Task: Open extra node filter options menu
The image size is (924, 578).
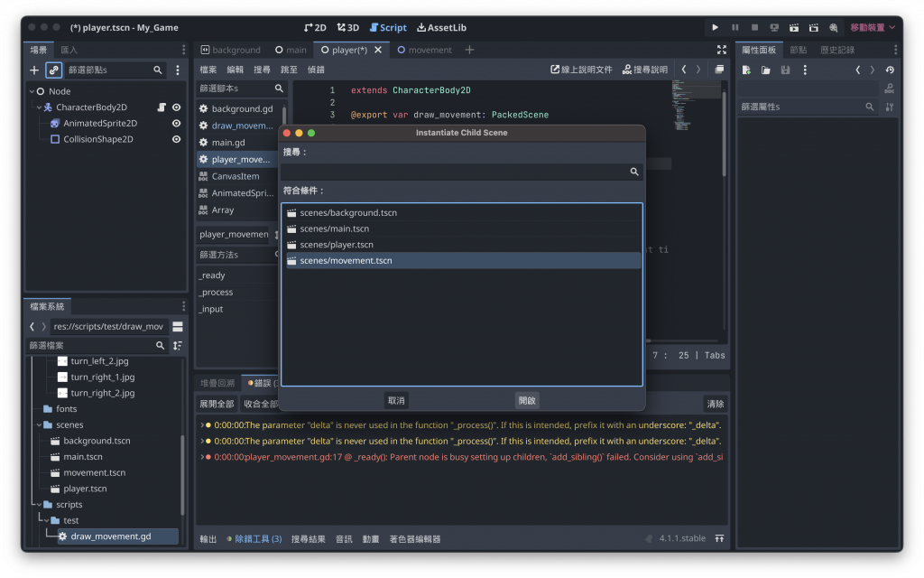Action: (x=178, y=70)
